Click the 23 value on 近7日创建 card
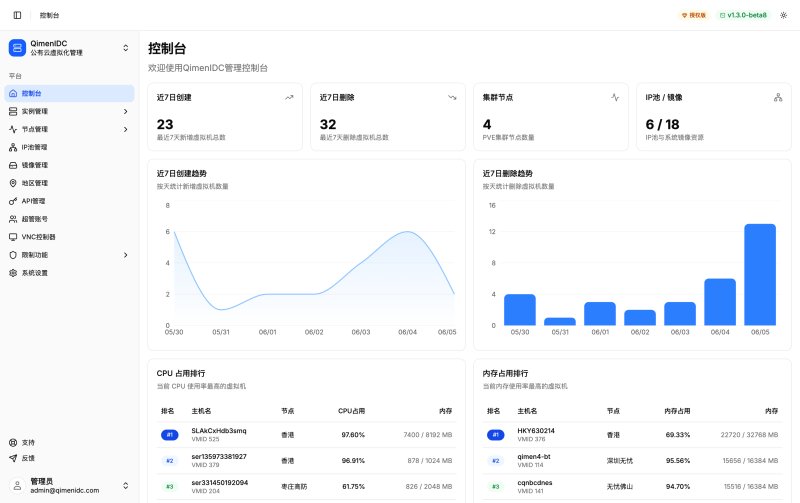 pos(165,124)
